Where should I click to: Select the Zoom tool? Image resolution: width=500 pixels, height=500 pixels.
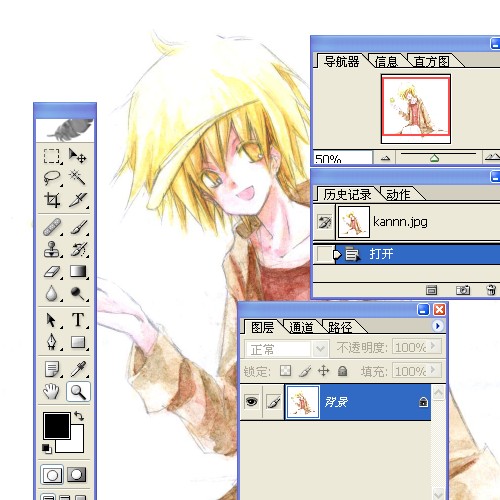point(78,392)
